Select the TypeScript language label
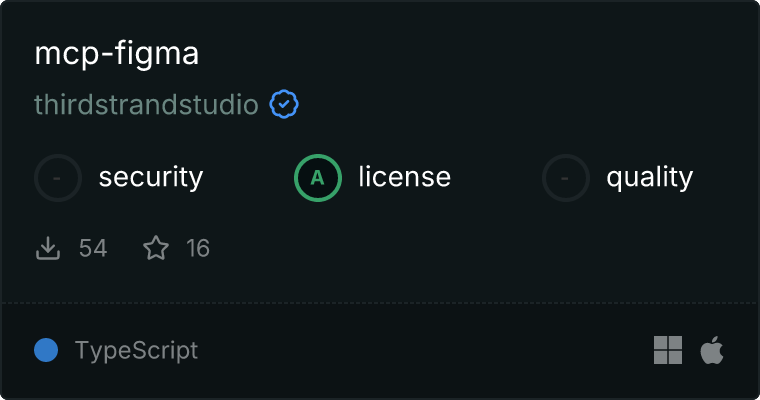Image resolution: width=760 pixels, height=400 pixels. (x=136, y=350)
